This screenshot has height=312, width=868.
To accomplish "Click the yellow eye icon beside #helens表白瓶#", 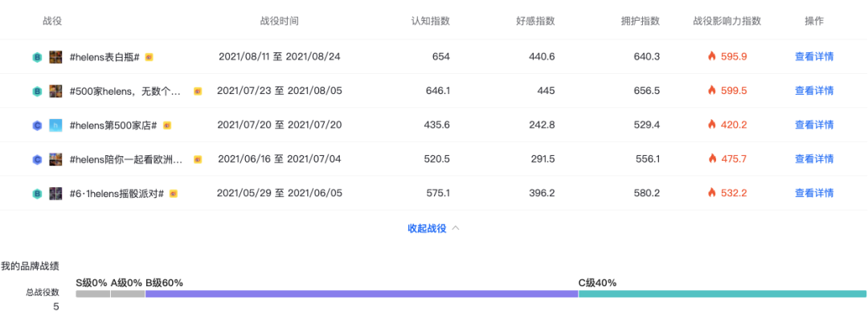I will click(149, 56).
